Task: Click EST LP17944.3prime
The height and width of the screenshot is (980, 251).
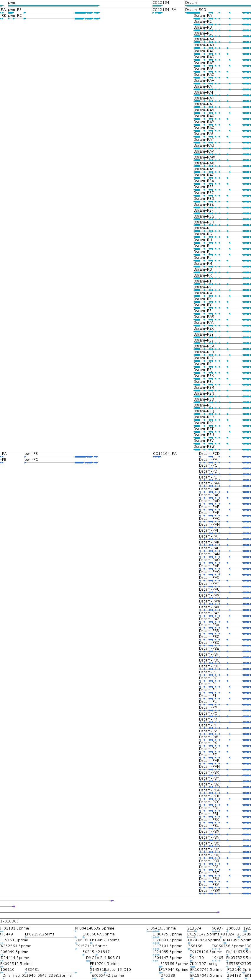Action: 173,970
